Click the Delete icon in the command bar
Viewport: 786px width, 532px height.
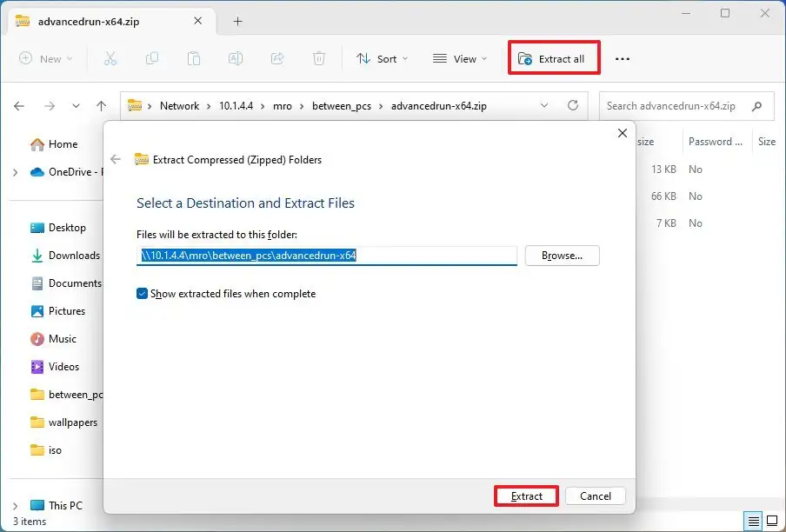click(x=319, y=58)
